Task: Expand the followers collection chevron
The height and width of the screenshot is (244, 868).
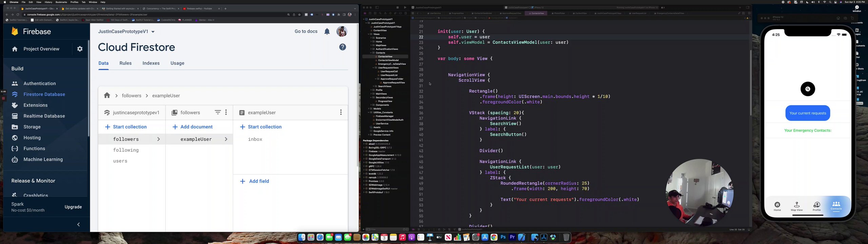Action: (x=158, y=139)
